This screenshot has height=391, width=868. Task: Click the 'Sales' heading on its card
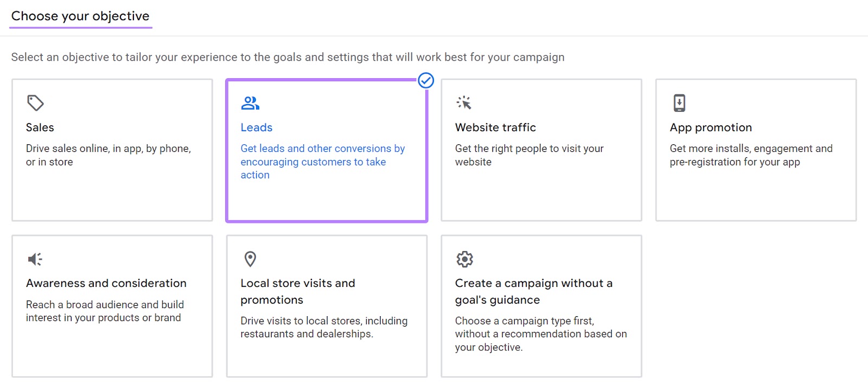[x=40, y=127]
